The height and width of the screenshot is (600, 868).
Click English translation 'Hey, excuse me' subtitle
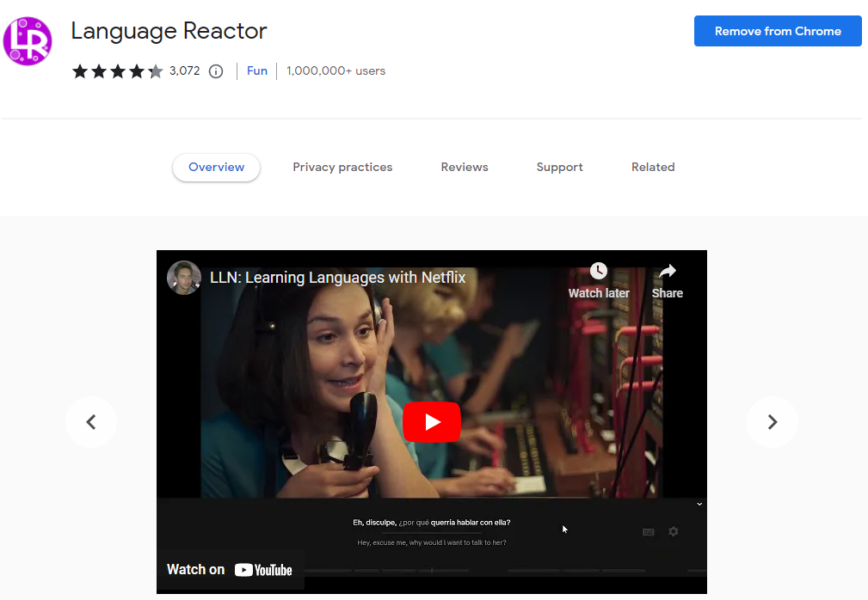tap(432, 542)
